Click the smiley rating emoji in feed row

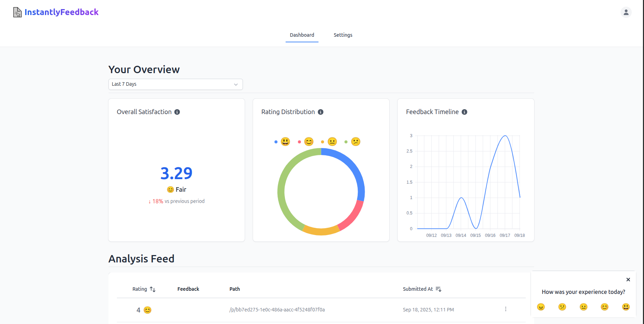point(147,310)
